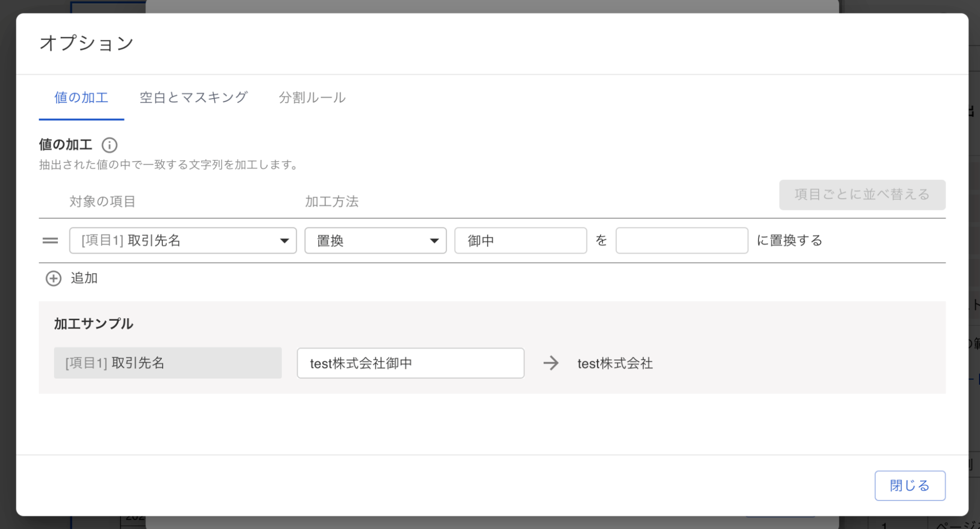Click the disabled [項目1] 取引先名 sample field
Screen dimensions: 980x529
click(168, 363)
